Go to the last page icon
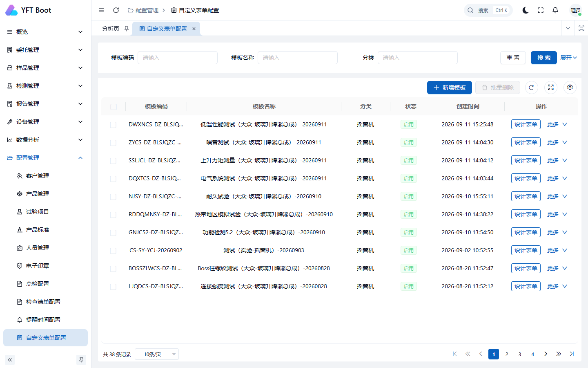Viewport: 588px width, 368px height. click(572, 354)
